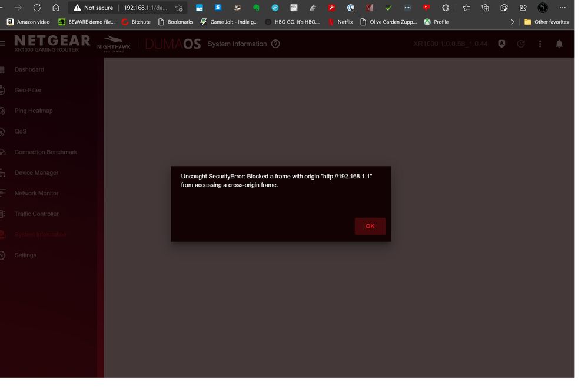Open the Other favorites folder
This screenshot has height=392, width=588.
point(546,22)
